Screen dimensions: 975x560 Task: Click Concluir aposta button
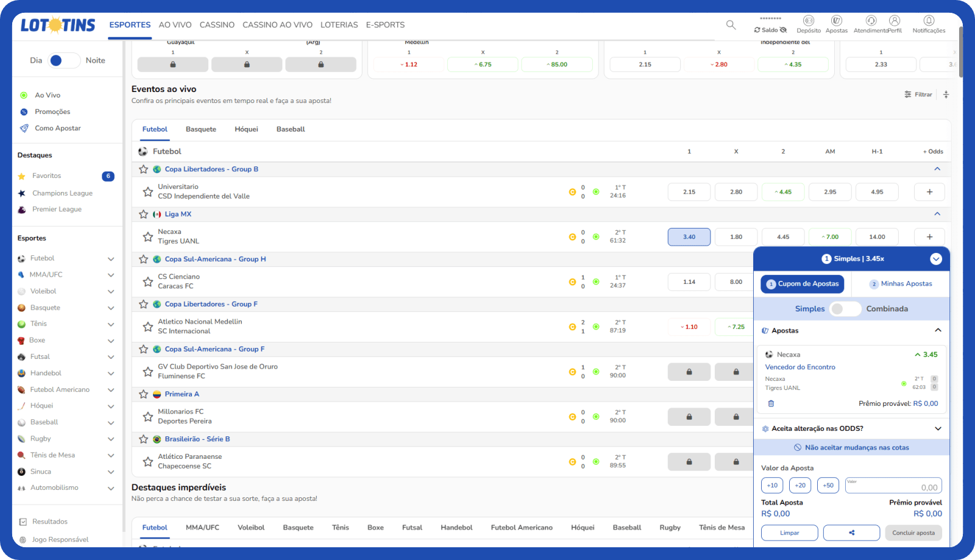(913, 533)
